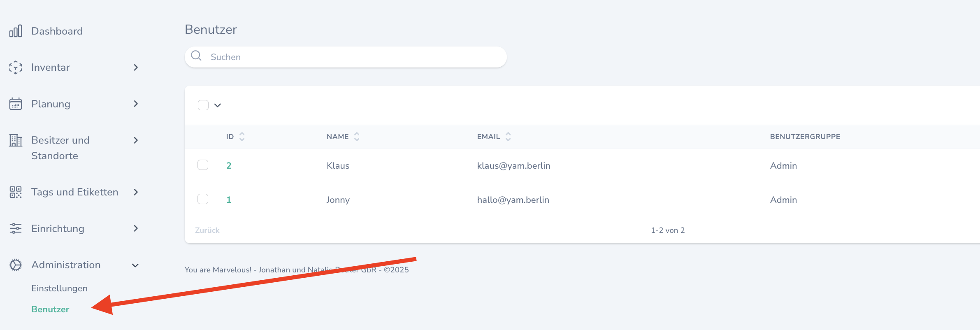This screenshot has width=980, height=330.
Task: Click the Zurück pagination button
Action: tap(207, 230)
